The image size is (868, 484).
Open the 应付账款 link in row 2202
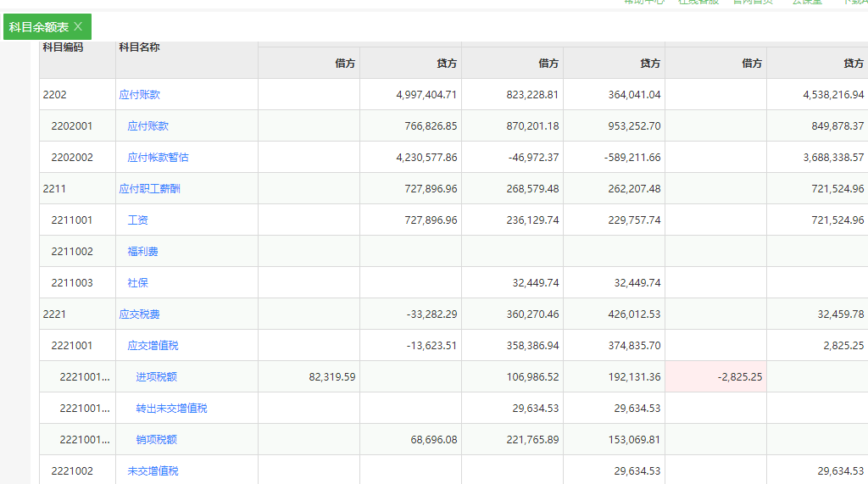point(139,95)
